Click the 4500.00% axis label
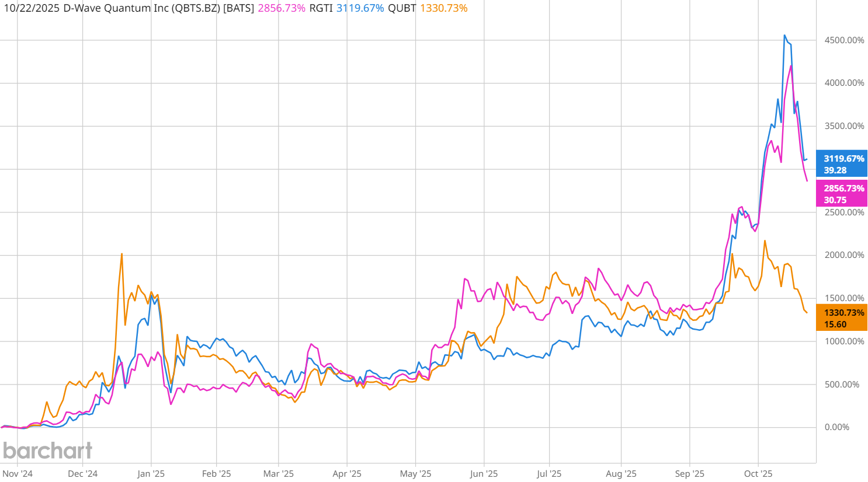868x482 pixels. [x=844, y=40]
